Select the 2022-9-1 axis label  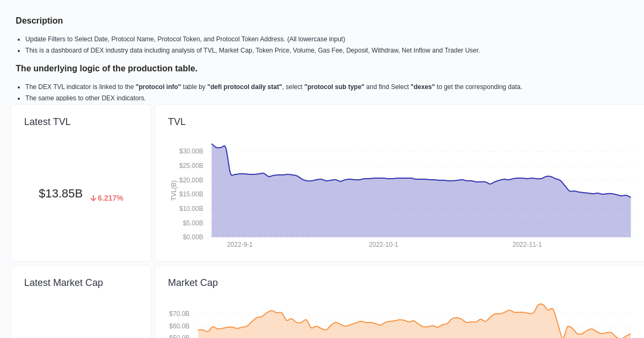(x=239, y=244)
